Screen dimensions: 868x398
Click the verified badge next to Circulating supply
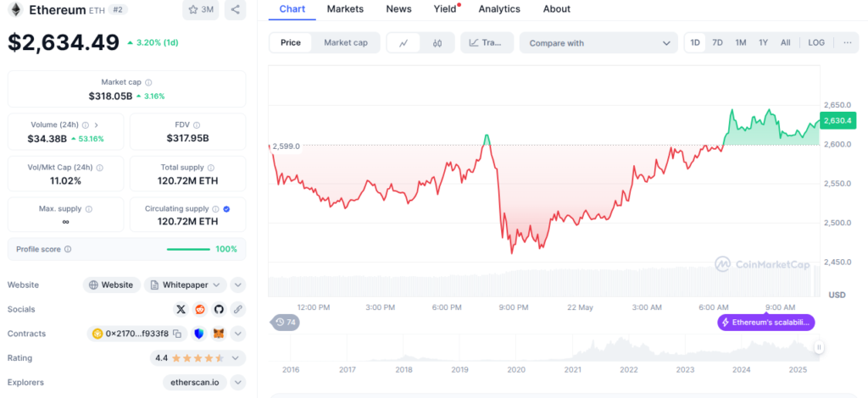click(226, 209)
